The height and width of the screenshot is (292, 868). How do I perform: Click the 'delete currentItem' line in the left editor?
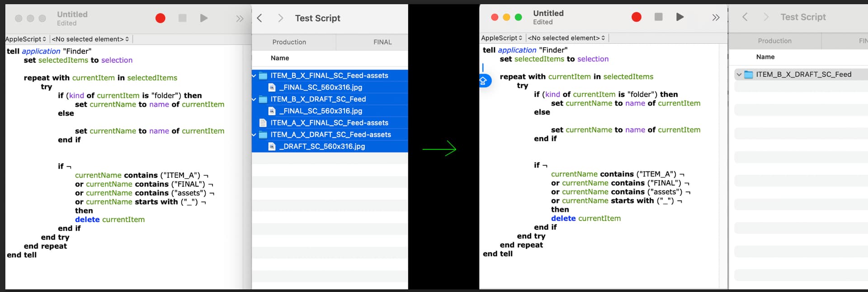pos(110,220)
